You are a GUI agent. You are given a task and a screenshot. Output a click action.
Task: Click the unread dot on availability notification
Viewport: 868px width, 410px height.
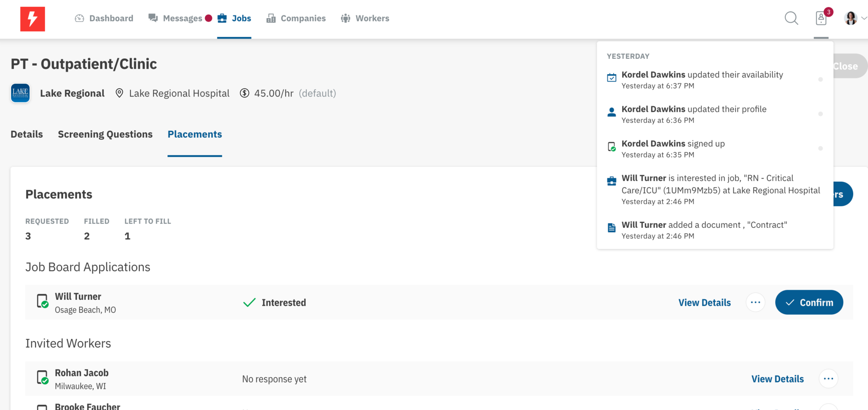pos(821,79)
